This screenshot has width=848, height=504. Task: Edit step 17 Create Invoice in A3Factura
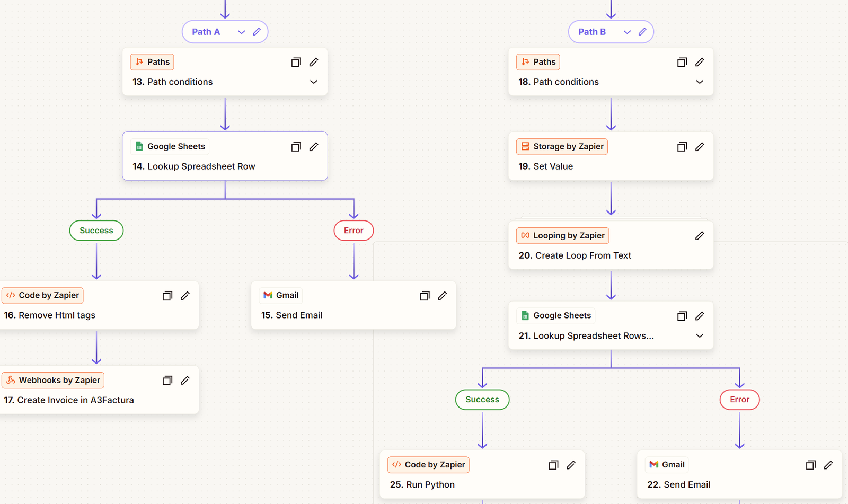point(185,381)
